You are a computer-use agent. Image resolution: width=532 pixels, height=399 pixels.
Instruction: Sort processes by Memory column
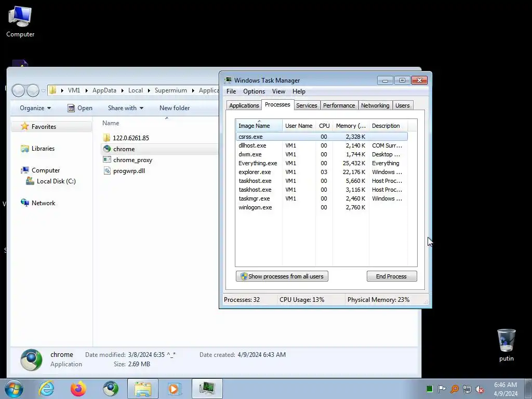point(351,126)
